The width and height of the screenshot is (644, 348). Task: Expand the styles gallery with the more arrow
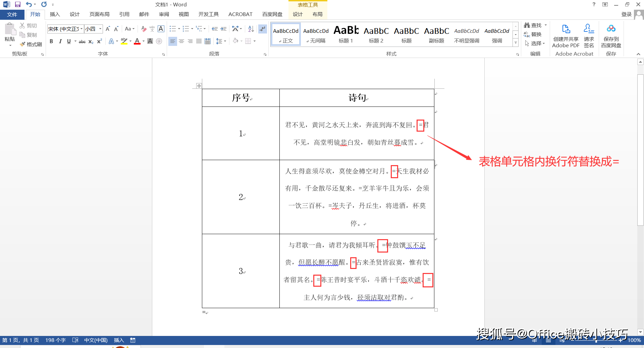pos(516,43)
